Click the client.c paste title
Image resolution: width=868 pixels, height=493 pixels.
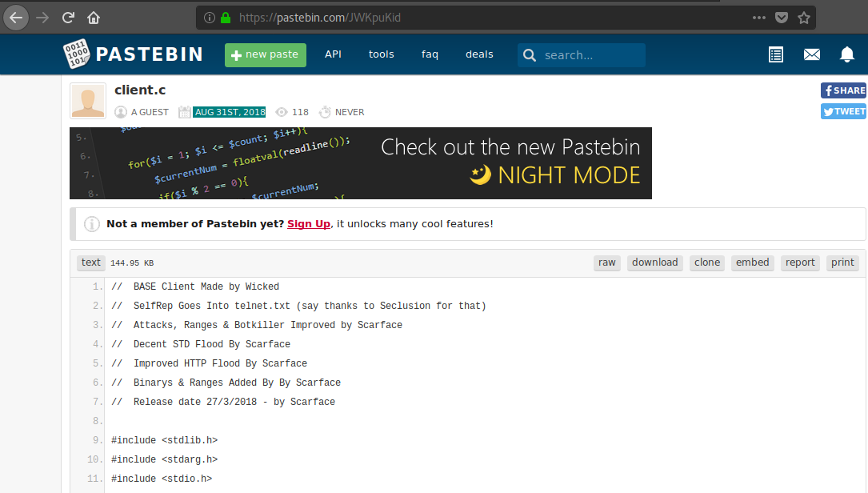coord(140,90)
